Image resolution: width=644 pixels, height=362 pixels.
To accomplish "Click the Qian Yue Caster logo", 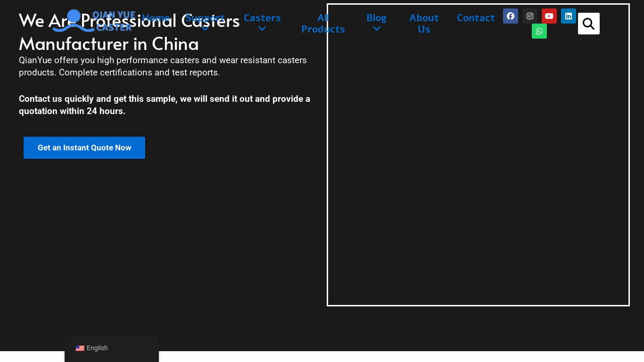I will (x=94, y=21).
